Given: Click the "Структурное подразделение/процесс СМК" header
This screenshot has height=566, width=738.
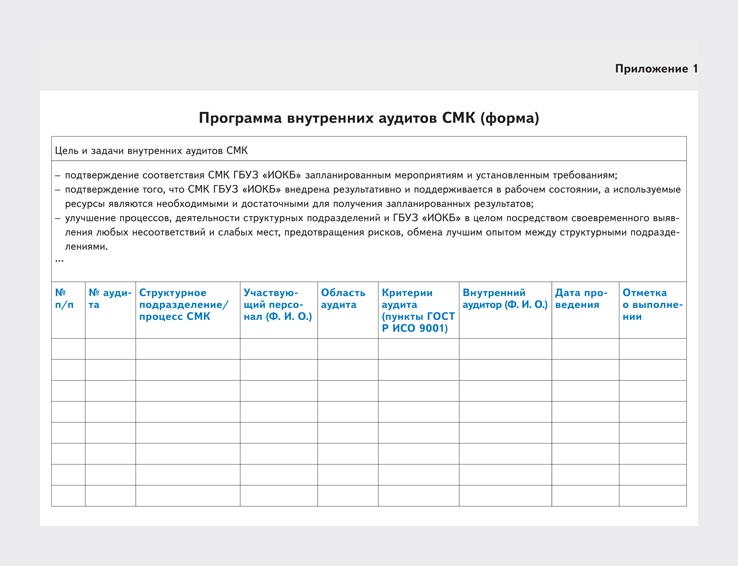Looking at the screenshot, I should tap(187, 305).
